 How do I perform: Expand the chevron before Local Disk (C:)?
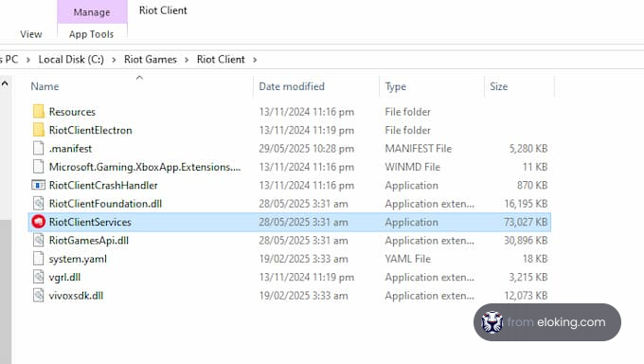click(27, 60)
